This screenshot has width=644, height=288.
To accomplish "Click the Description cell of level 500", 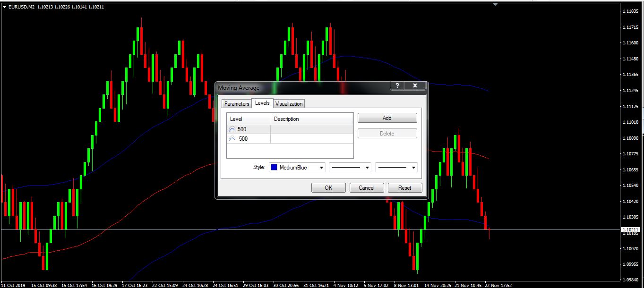I will pos(312,129).
